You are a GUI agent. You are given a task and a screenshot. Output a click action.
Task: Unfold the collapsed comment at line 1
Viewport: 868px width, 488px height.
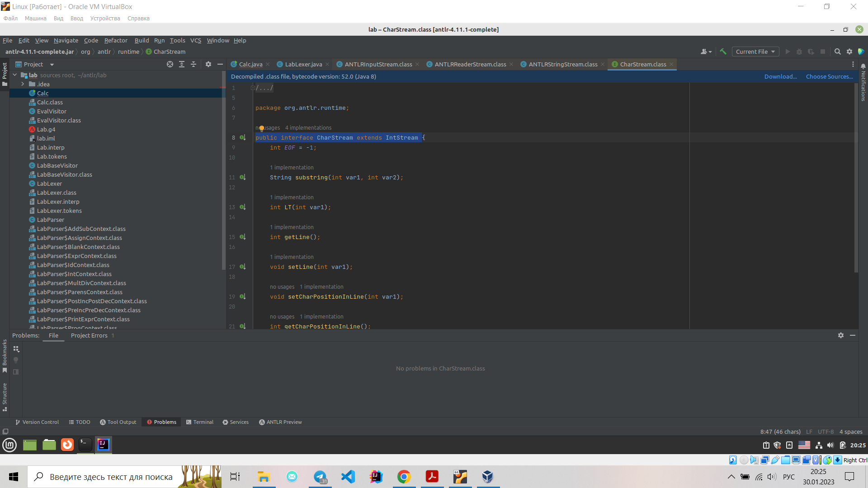[x=253, y=88]
